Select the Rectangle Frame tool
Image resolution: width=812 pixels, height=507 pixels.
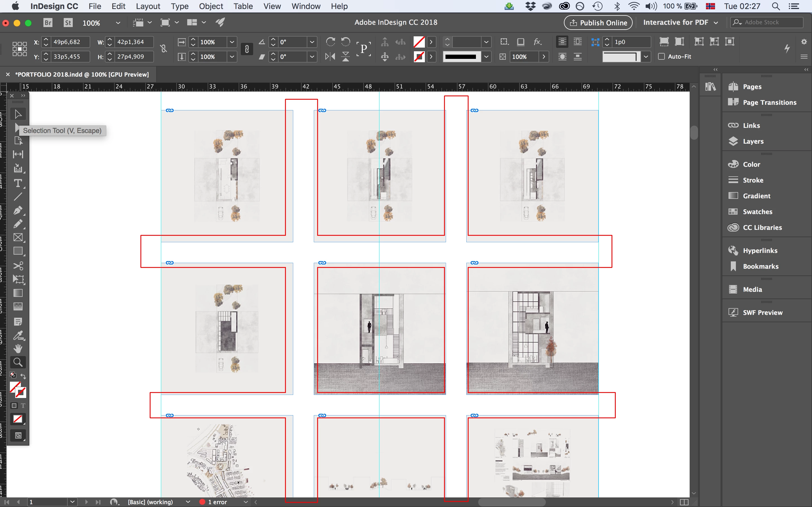click(18, 237)
